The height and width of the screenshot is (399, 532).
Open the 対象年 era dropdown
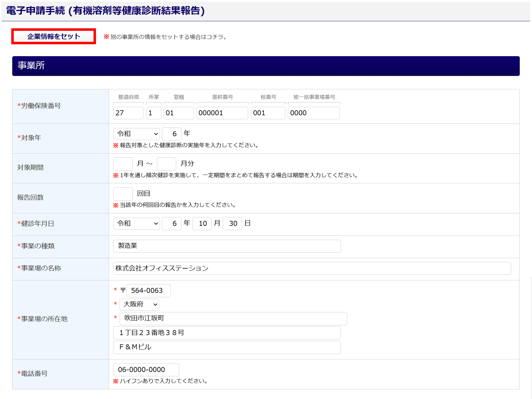[x=136, y=134]
